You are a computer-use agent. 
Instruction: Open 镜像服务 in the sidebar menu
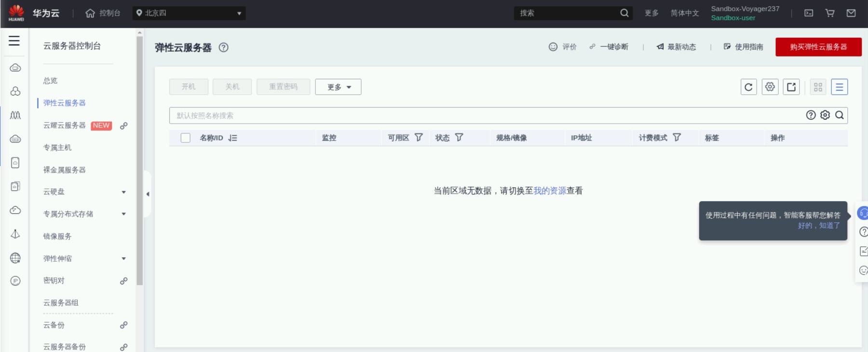[x=57, y=236]
